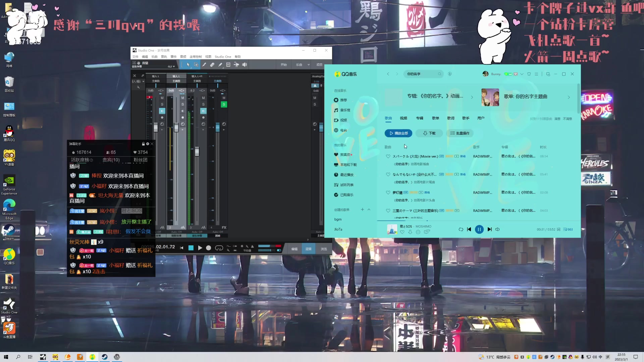Image resolution: width=644 pixels, height=362 pixels.
Task: Solo the second 输入 L mixer channel
Action: click(182, 104)
